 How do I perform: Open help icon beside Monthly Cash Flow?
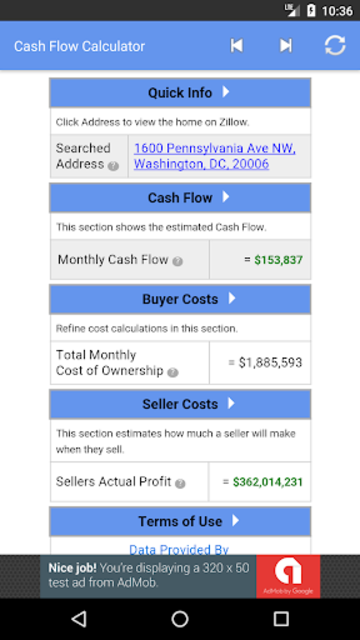[x=178, y=261]
